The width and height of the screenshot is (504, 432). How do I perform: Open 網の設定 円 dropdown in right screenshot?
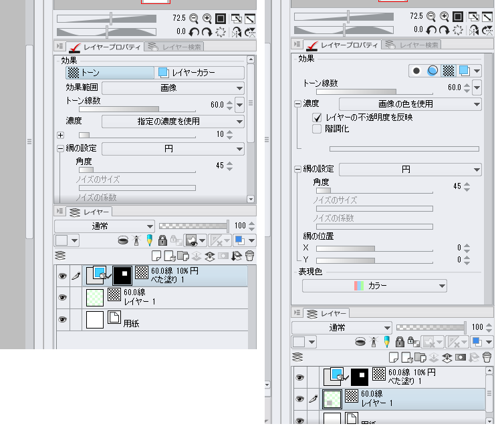[410, 170]
